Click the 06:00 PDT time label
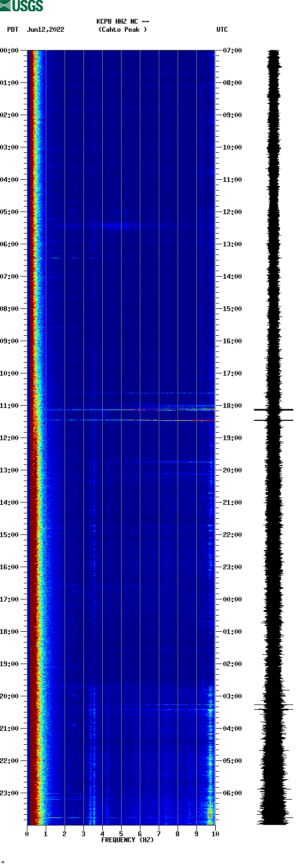 [x=10, y=244]
